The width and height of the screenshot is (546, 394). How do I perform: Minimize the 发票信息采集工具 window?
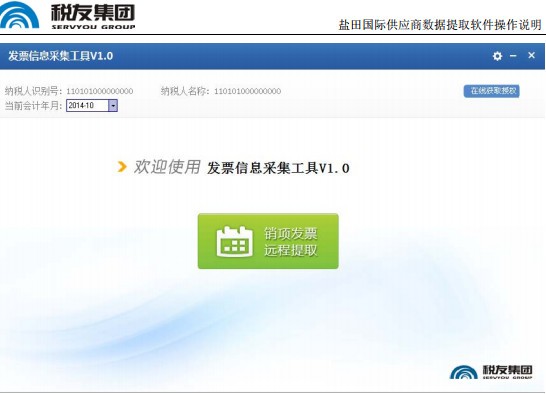tap(513, 56)
